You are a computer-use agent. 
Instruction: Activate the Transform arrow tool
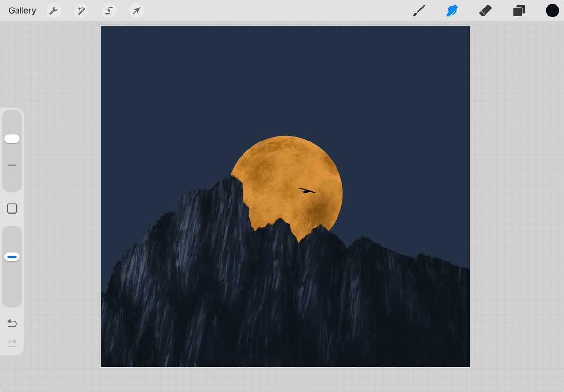pos(137,10)
